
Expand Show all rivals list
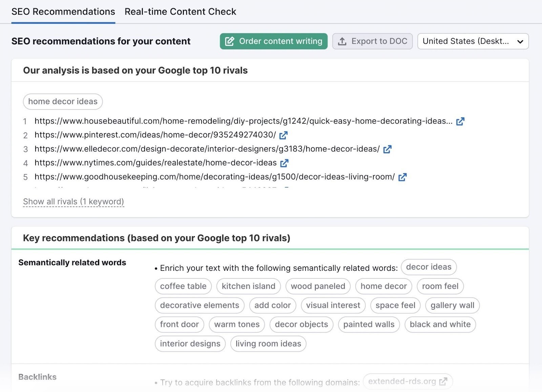[74, 202]
